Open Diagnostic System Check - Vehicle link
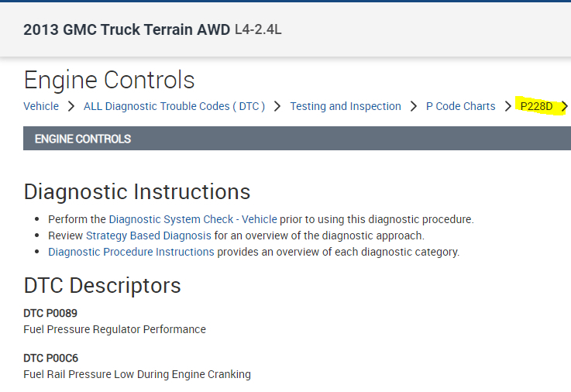Viewport: 571px width, 392px height. (x=192, y=219)
